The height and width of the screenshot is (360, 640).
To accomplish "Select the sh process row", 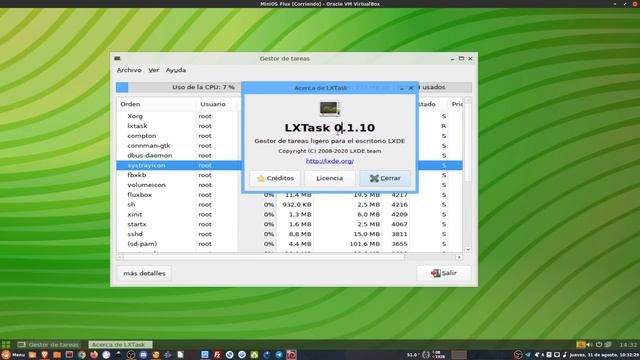I will pyautogui.click(x=289, y=204).
